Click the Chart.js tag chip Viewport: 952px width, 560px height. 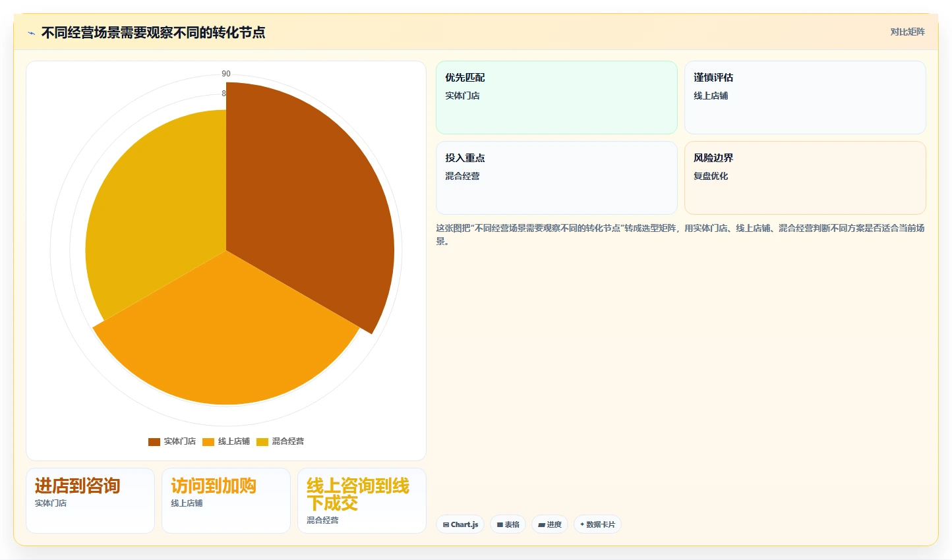point(460,524)
